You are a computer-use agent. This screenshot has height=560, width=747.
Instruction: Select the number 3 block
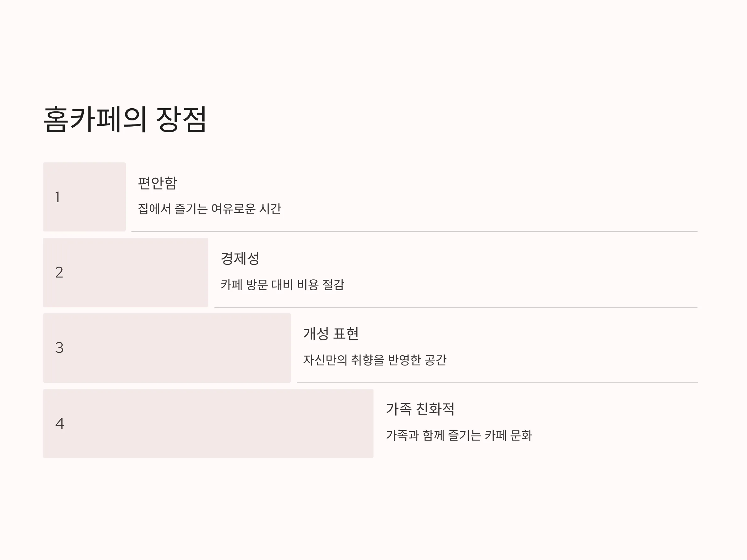pos(167,348)
